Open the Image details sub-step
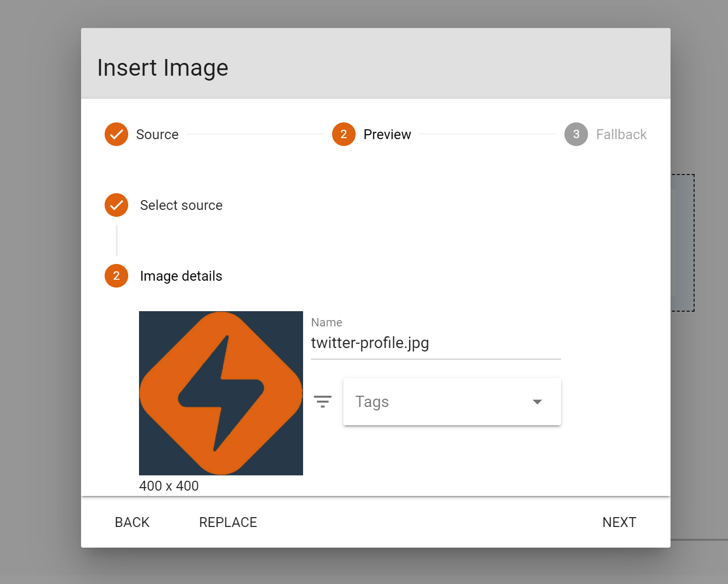 [x=181, y=276]
